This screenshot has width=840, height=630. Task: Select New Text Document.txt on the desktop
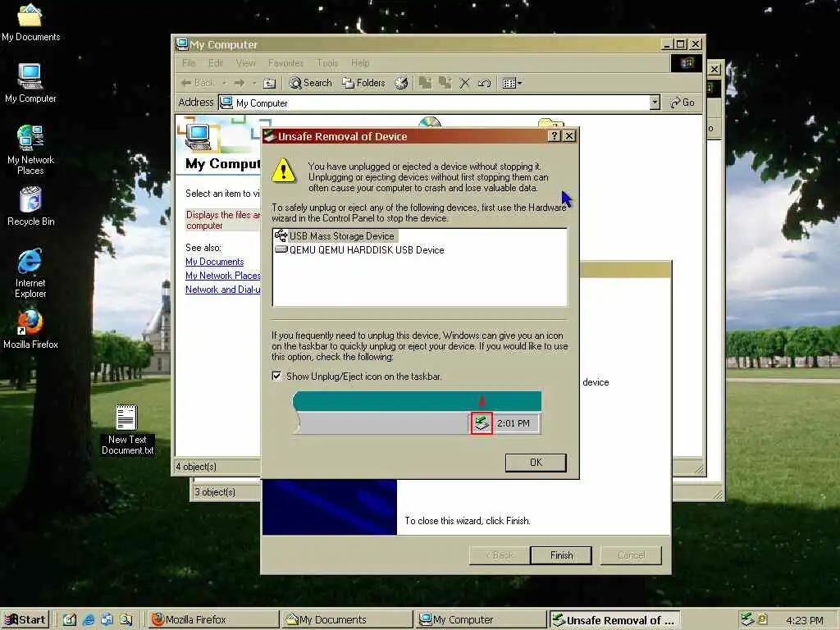coord(127,430)
